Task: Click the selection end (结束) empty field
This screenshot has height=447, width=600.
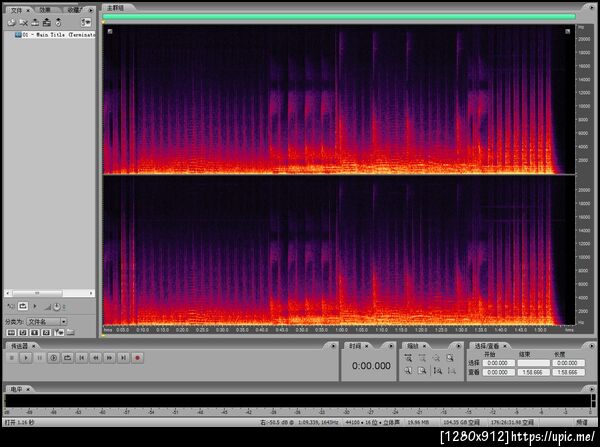Action: pos(533,363)
